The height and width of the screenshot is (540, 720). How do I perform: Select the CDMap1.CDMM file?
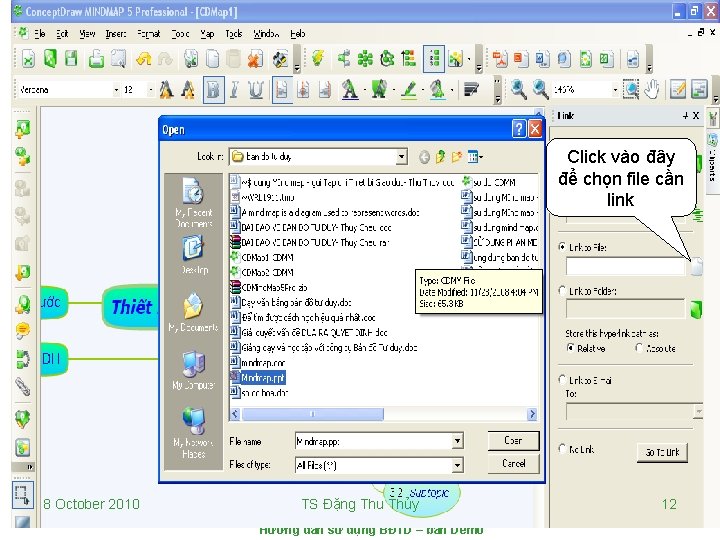pos(262,258)
